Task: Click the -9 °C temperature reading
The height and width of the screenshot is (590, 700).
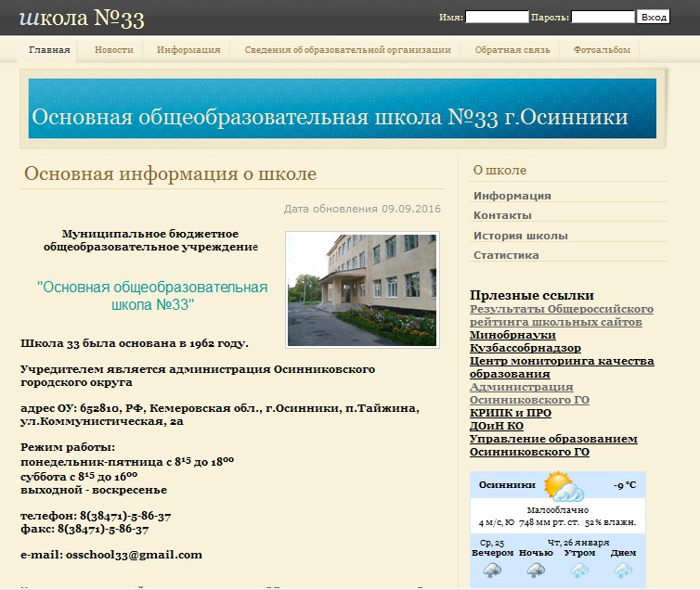Action: (625, 485)
